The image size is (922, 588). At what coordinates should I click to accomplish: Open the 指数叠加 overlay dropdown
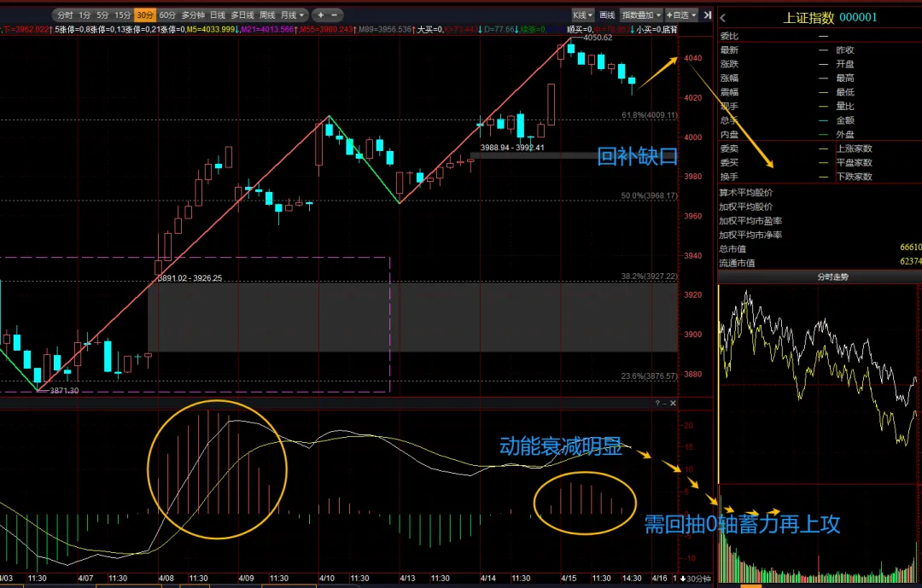[641, 15]
